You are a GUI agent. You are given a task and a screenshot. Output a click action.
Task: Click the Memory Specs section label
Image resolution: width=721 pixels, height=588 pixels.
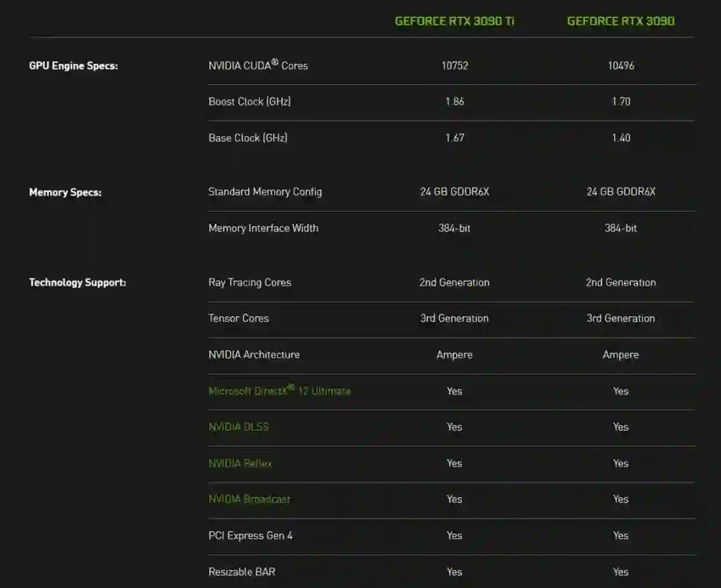pyautogui.click(x=65, y=192)
